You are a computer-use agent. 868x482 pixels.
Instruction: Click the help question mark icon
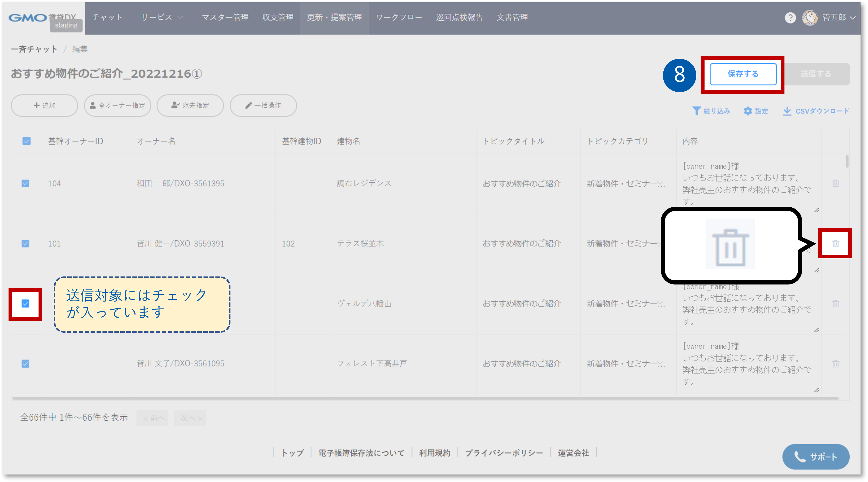(790, 18)
